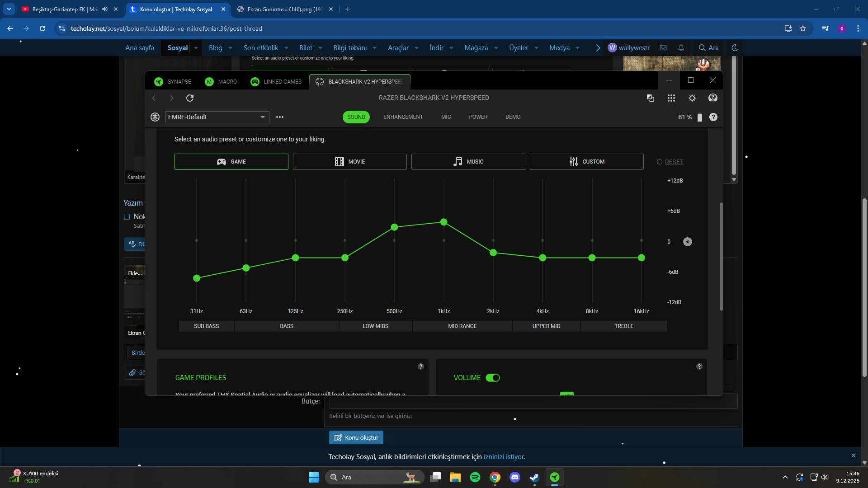Screen dimensions: 868x488
Task: Open Razer Synapse settings gear
Action: coord(692,98)
